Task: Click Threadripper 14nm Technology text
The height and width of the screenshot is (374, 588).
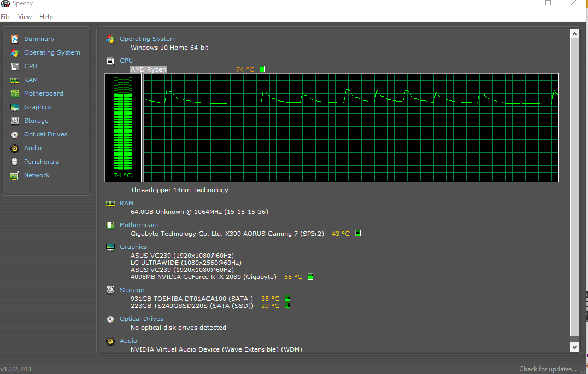Action: [179, 190]
